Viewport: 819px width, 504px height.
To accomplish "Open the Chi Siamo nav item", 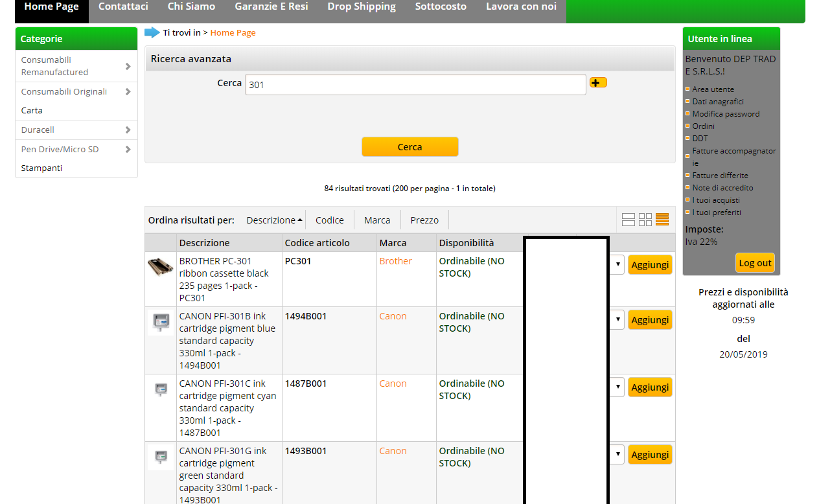I will pyautogui.click(x=191, y=6).
